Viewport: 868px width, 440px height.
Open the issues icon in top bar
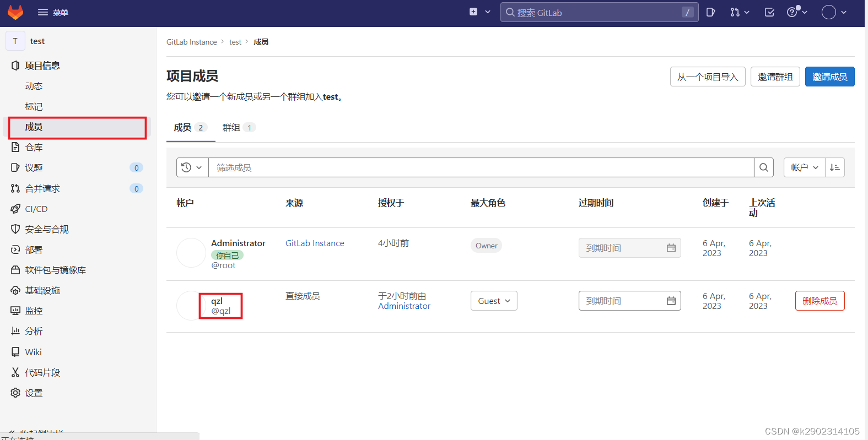pyautogui.click(x=710, y=12)
